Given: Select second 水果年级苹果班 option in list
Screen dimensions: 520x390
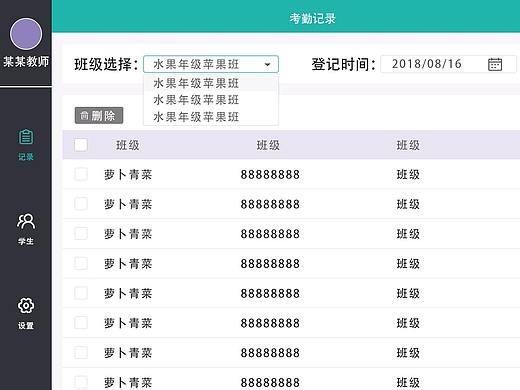Looking at the screenshot, I should tap(211, 100).
